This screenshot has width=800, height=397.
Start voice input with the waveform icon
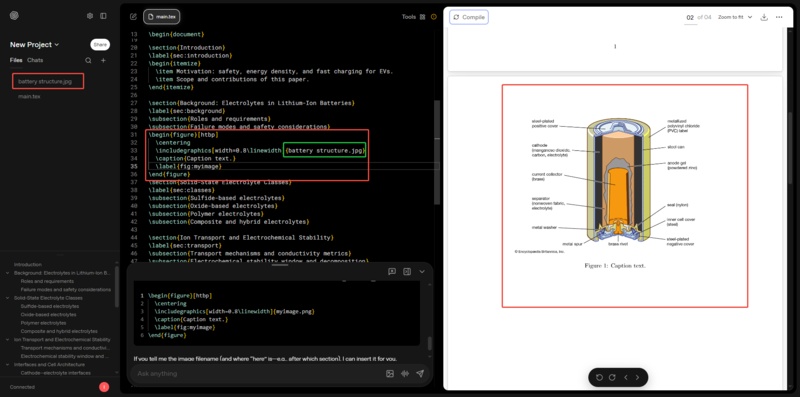405,374
